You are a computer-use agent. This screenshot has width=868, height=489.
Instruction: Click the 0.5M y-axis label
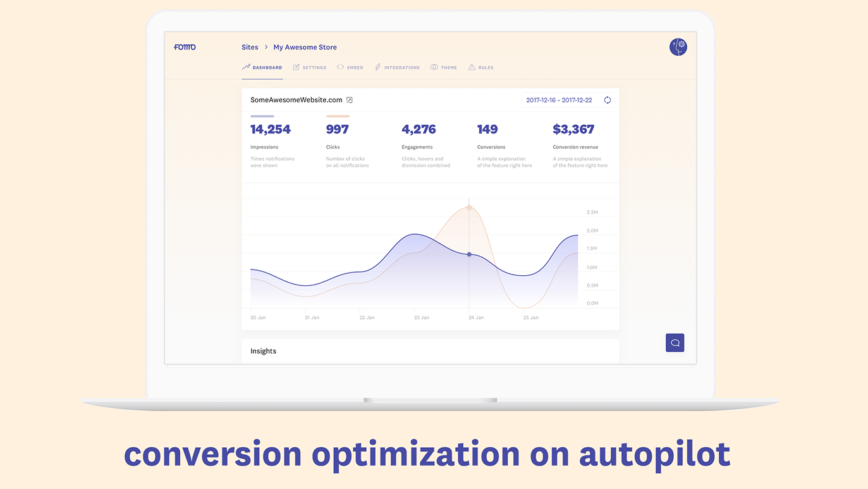pyautogui.click(x=592, y=285)
